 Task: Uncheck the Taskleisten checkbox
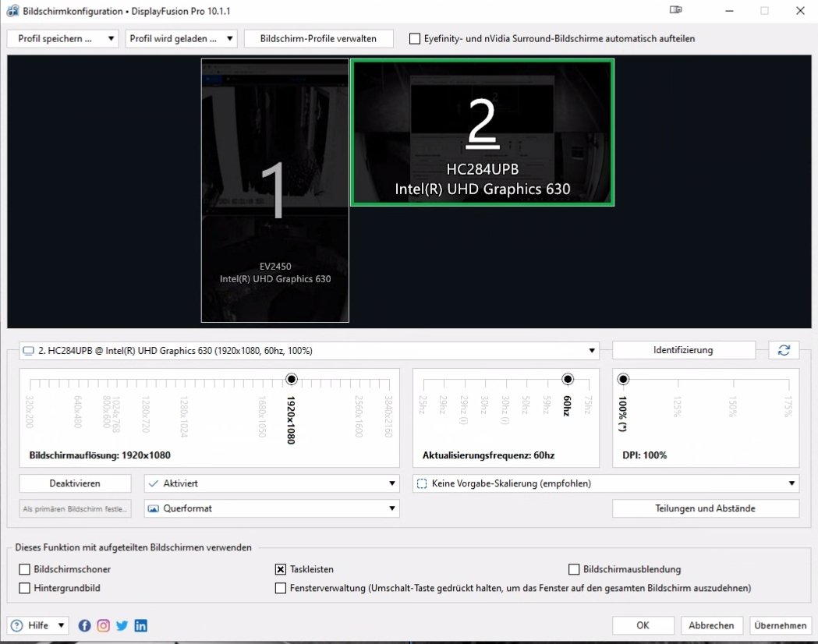(x=281, y=569)
